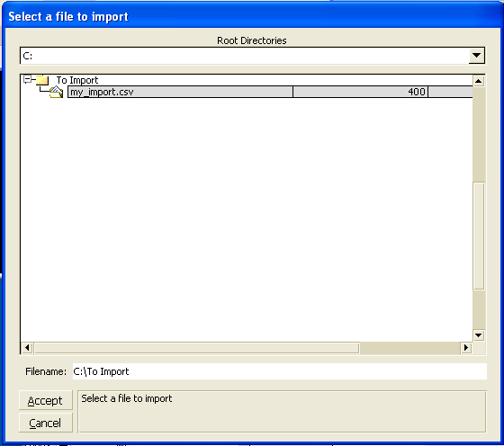Click the my_import.csv file icon
The height and width of the screenshot is (446, 504).
tap(56, 92)
